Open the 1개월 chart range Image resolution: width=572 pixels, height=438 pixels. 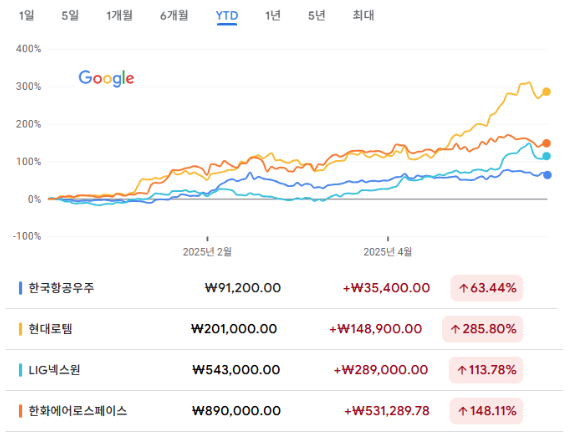119,15
